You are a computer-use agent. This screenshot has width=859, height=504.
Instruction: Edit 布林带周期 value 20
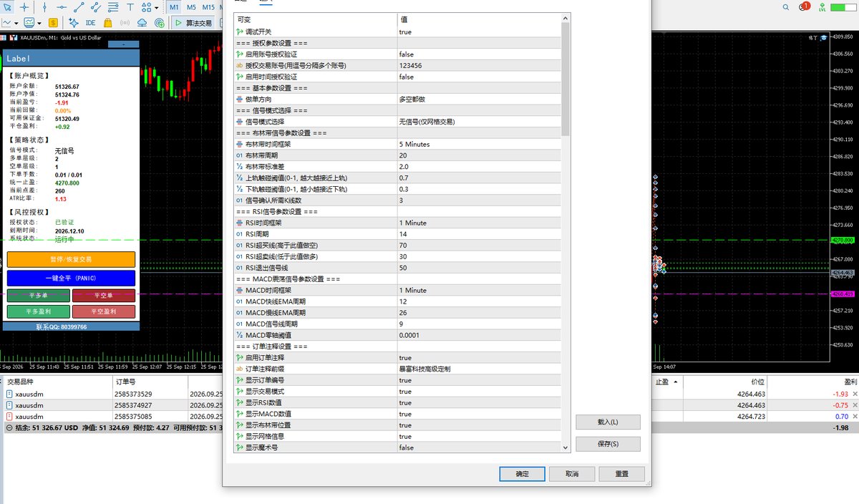coord(479,155)
